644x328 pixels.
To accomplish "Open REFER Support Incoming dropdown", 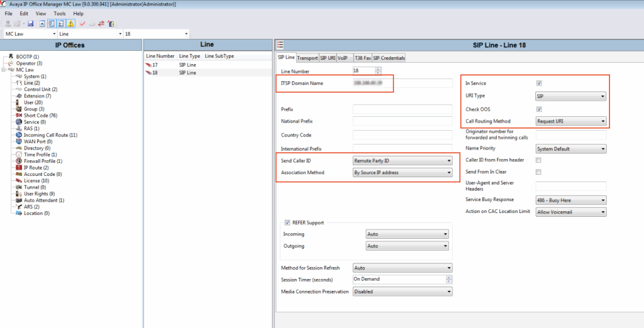I will point(407,234).
